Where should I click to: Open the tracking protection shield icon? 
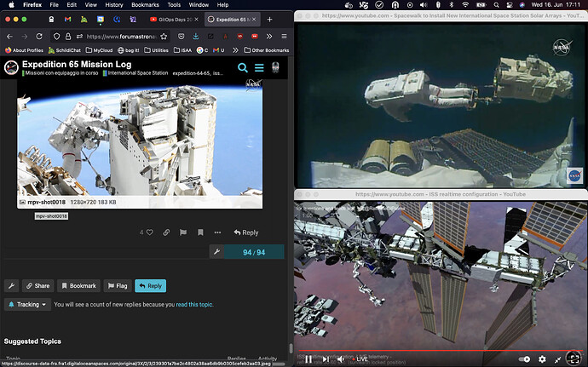pos(56,37)
